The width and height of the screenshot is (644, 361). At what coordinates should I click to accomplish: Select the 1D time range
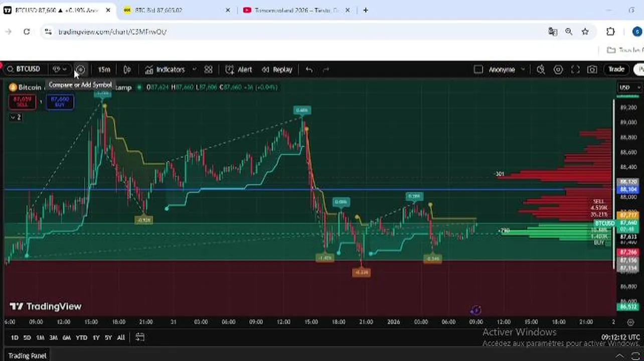point(15,337)
